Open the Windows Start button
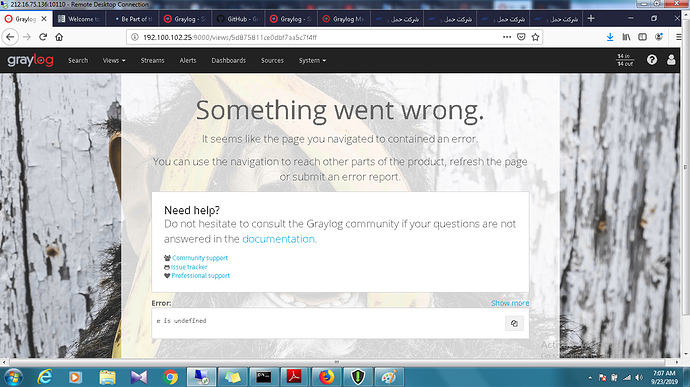 tap(13, 377)
